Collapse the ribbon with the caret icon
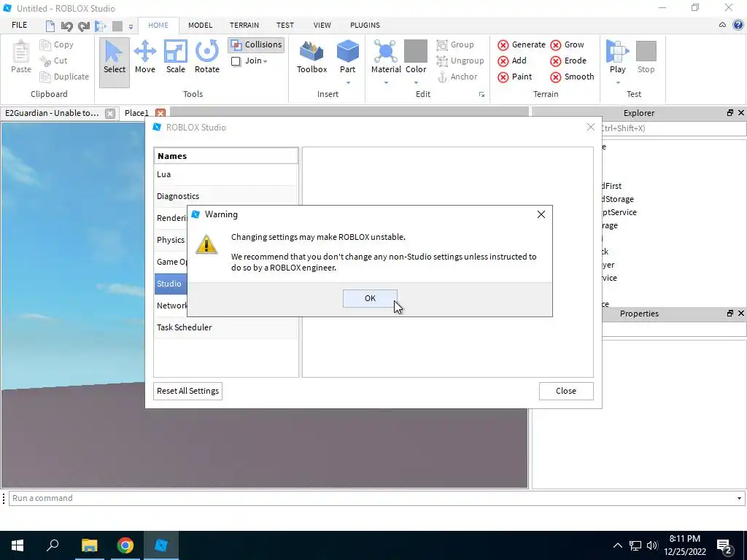The image size is (747, 560). tap(722, 26)
